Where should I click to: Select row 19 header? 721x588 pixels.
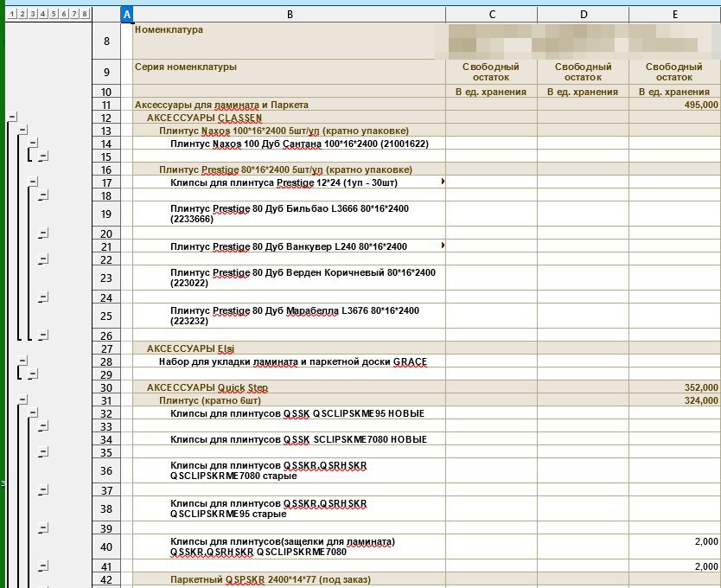[x=106, y=214]
